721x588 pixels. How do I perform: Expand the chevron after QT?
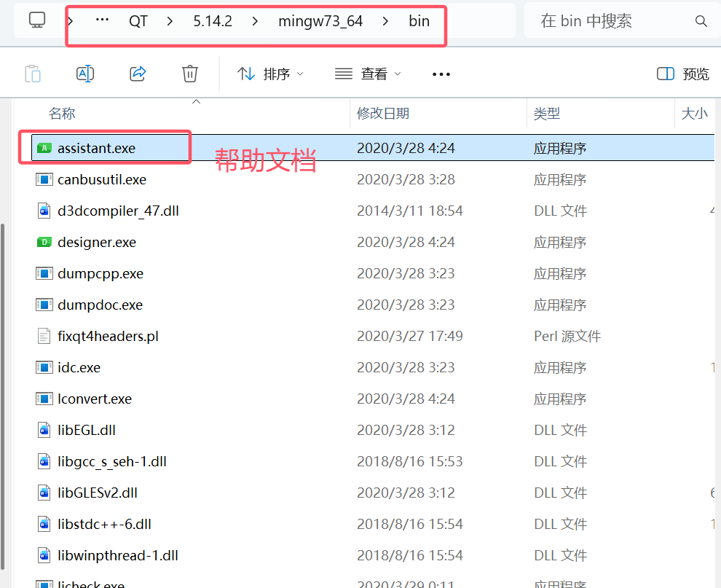[170, 21]
